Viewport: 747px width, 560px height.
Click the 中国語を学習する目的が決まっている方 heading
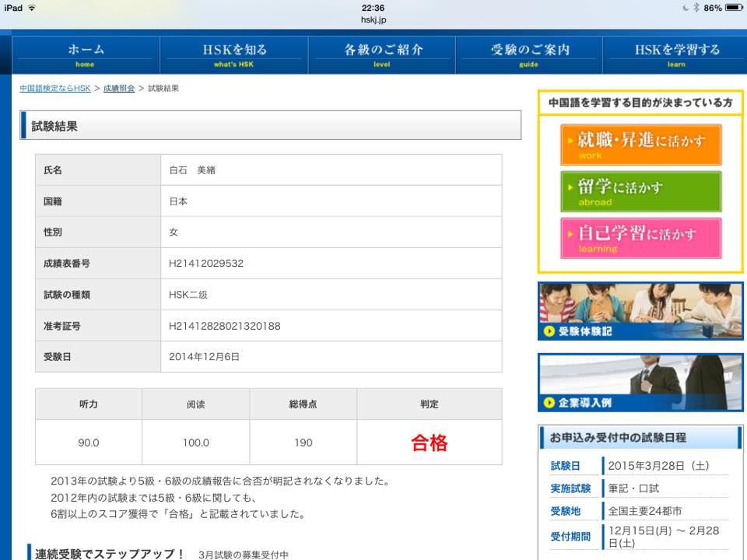[640, 103]
